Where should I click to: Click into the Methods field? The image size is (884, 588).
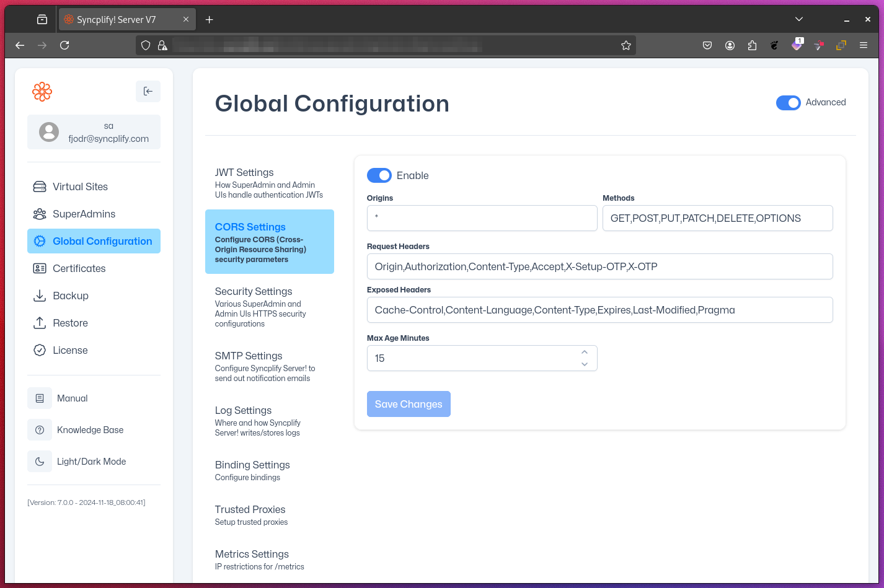point(718,218)
